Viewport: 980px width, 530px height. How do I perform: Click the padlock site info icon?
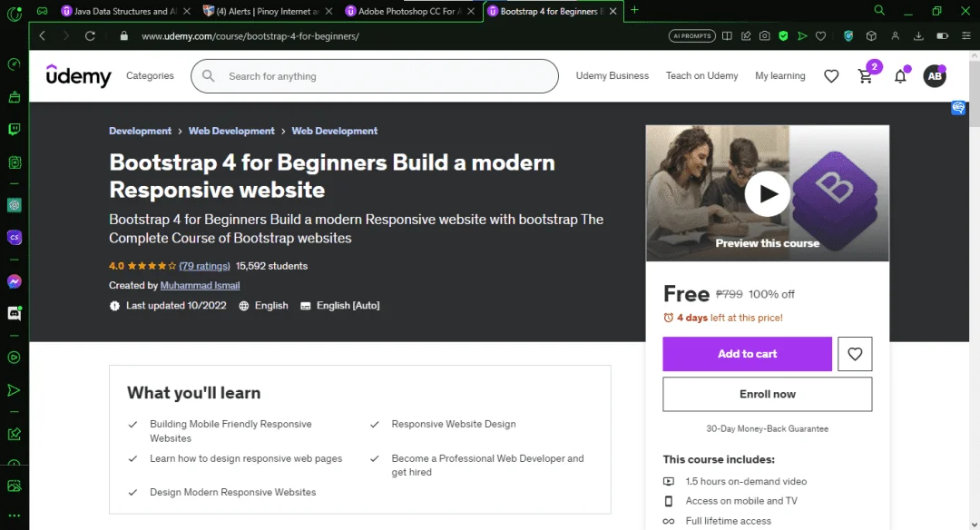coord(123,35)
